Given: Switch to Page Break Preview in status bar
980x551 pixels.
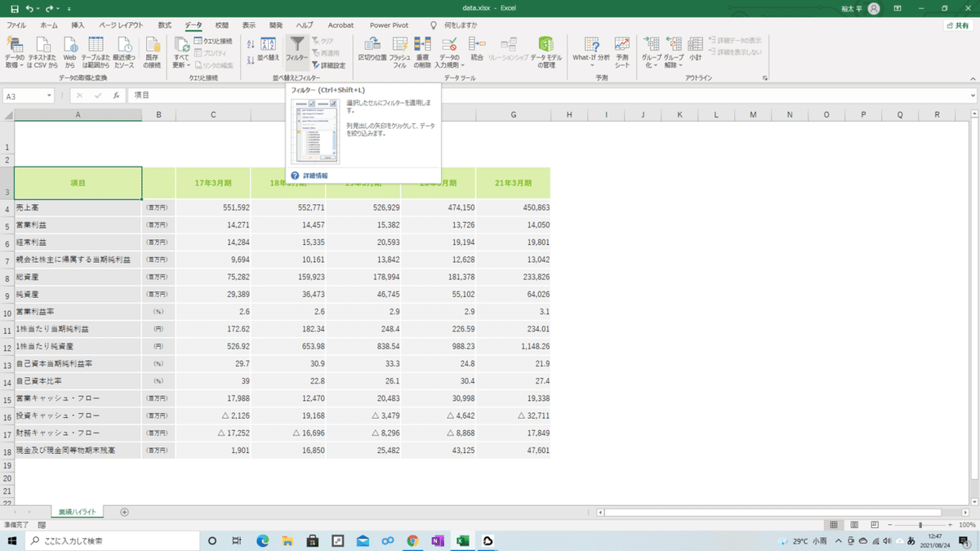Looking at the screenshot, I should click(873, 525).
